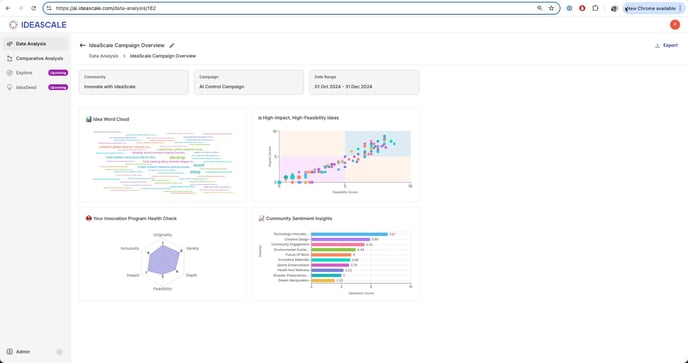
Task: Open Data Analysis in the sidebar
Action: pos(35,44)
